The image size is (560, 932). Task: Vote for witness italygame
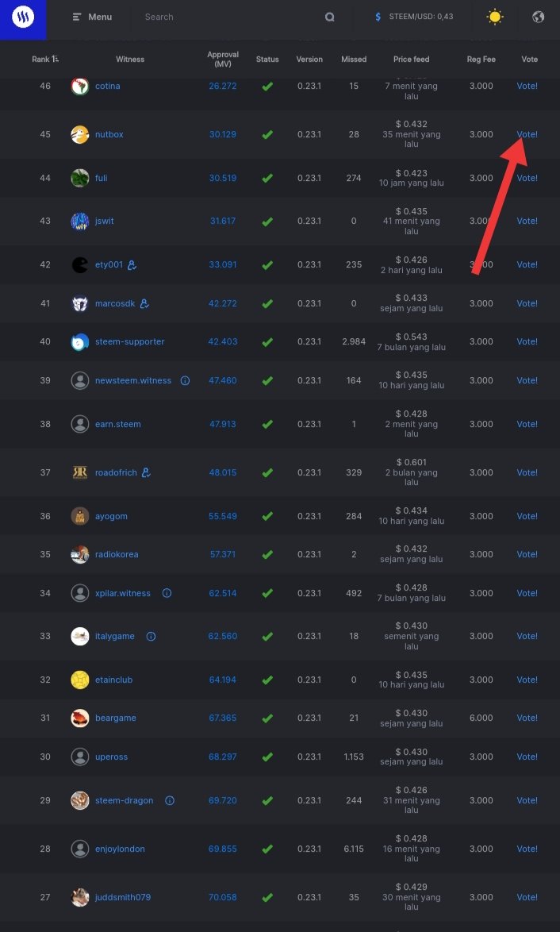[527, 636]
